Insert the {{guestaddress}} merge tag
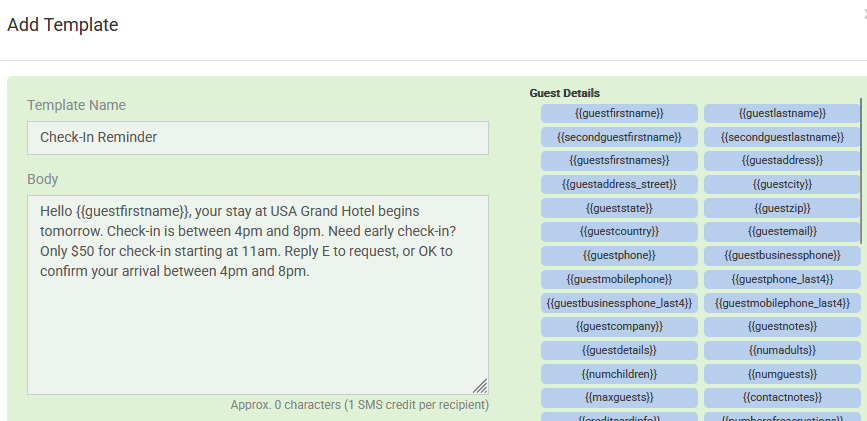Screen dimensions: 867x421 tap(782, 160)
